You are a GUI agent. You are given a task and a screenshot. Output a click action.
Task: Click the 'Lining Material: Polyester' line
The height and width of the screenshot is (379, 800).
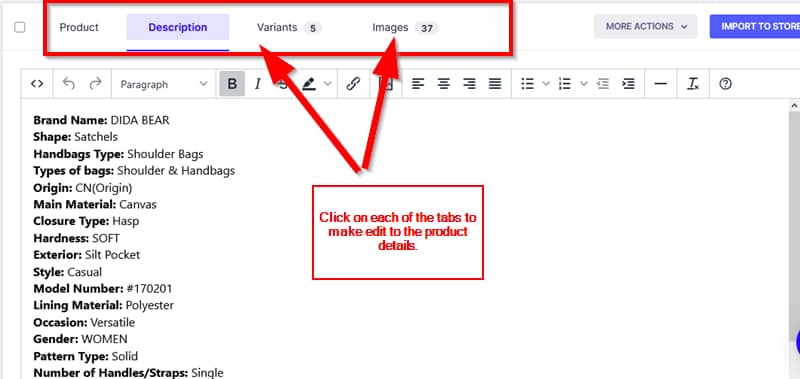(x=104, y=306)
